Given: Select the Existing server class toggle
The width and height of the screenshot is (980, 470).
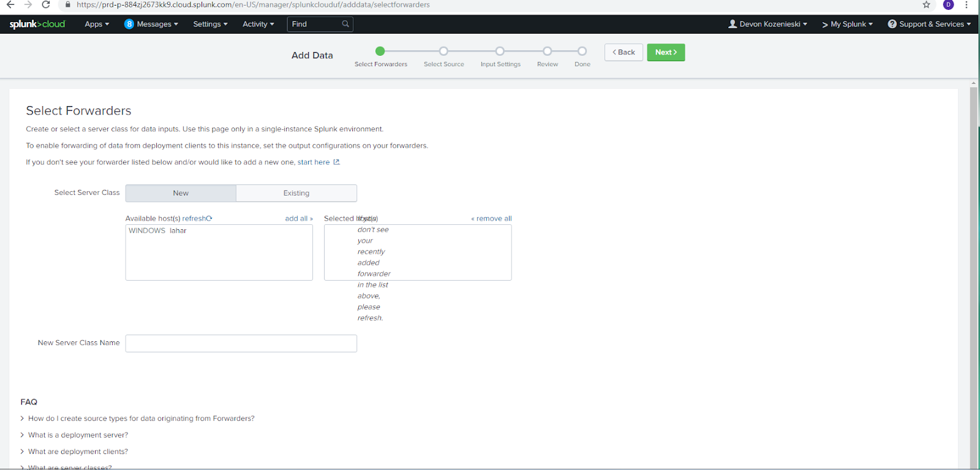Looking at the screenshot, I should point(296,193).
